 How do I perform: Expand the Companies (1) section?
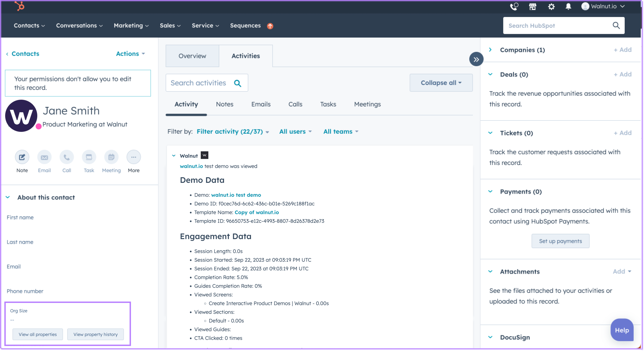tap(490, 50)
